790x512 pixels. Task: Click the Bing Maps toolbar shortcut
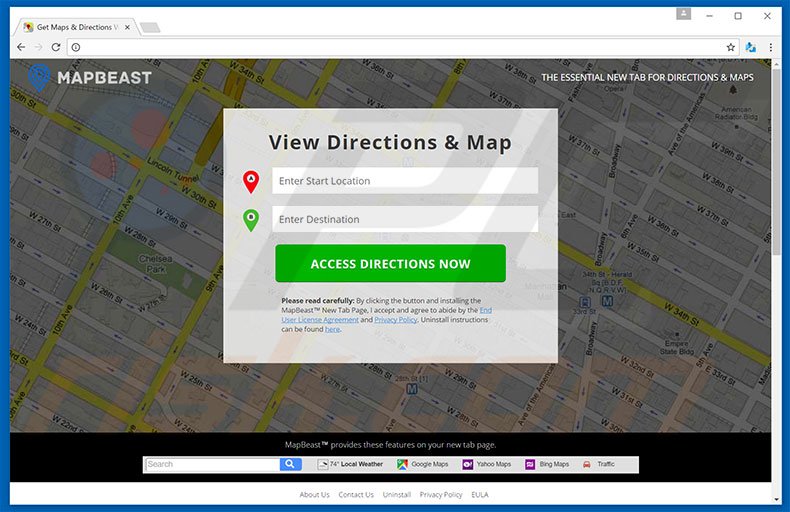pyautogui.click(x=547, y=464)
